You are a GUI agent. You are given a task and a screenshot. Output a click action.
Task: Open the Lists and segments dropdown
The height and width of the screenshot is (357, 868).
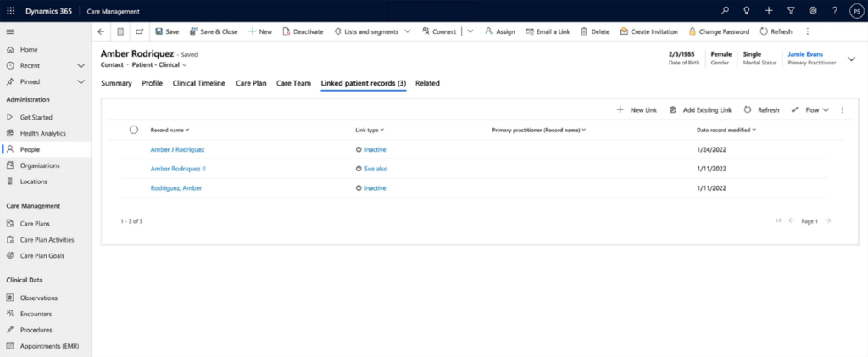pos(373,31)
